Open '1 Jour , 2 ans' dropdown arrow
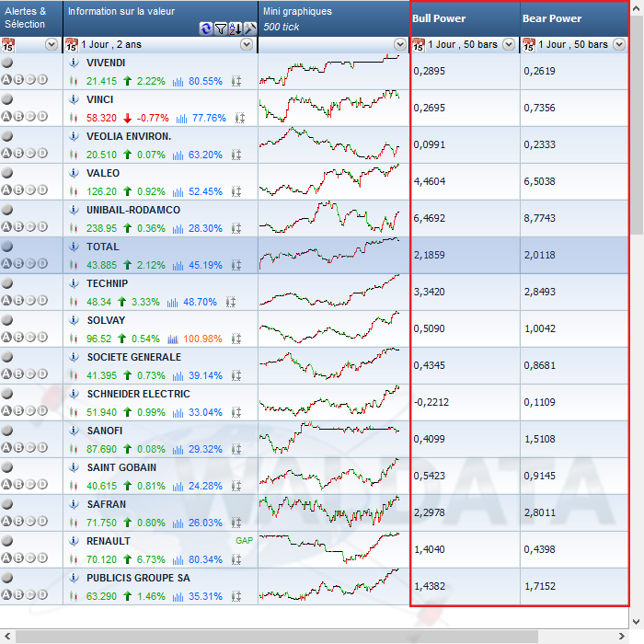This screenshot has height=644, width=644. point(247,44)
